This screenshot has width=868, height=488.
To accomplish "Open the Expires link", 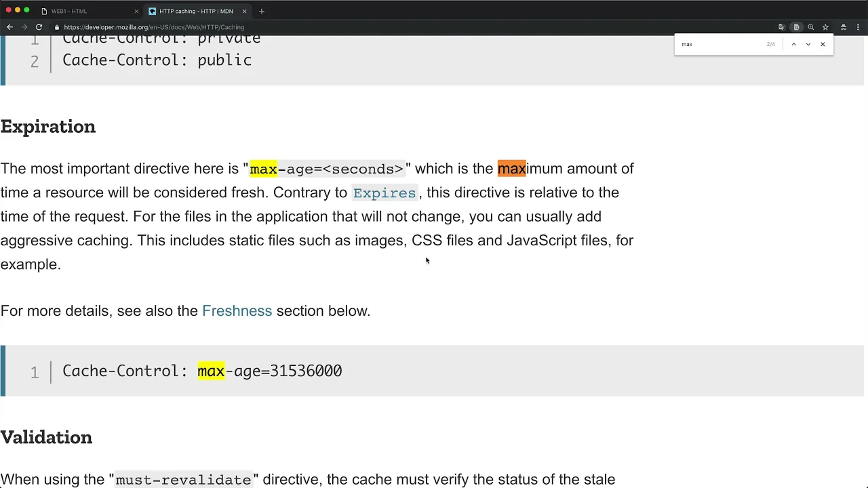I will [x=384, y=193].
